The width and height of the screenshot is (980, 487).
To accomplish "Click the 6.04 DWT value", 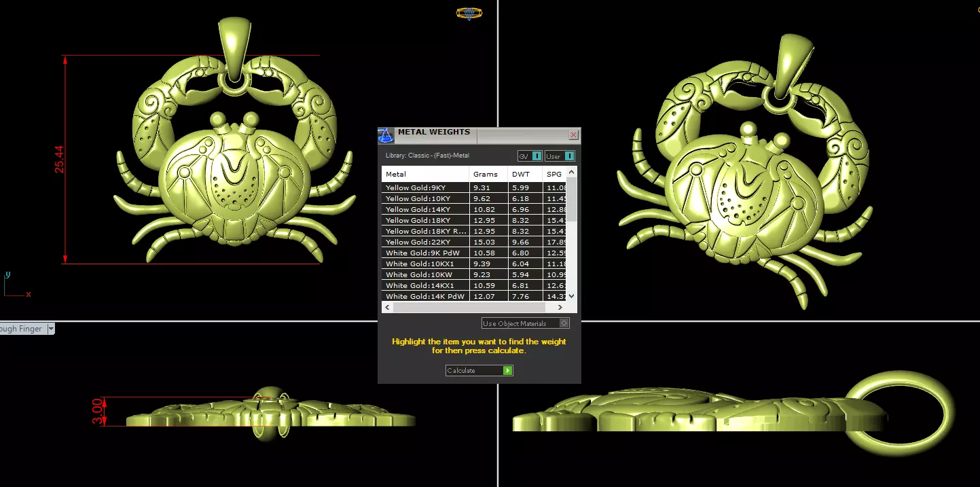I will click(x=520, y=264).
